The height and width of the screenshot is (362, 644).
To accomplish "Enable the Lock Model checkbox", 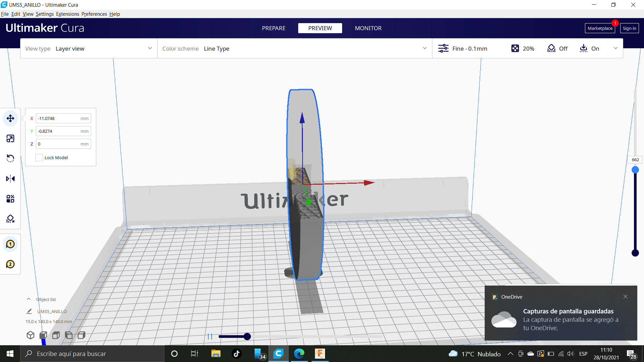I will tap(39, 158).
